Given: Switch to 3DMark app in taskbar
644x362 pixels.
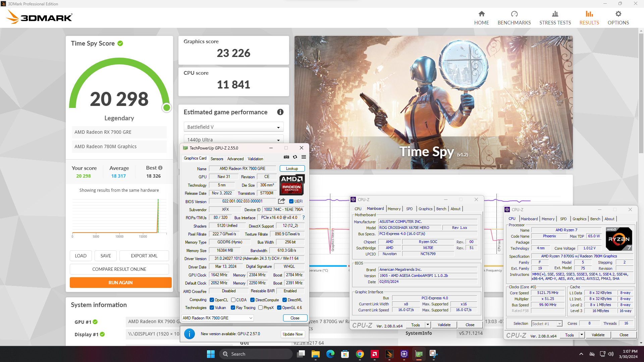Looking at the screenshot, I should (389, 354).
